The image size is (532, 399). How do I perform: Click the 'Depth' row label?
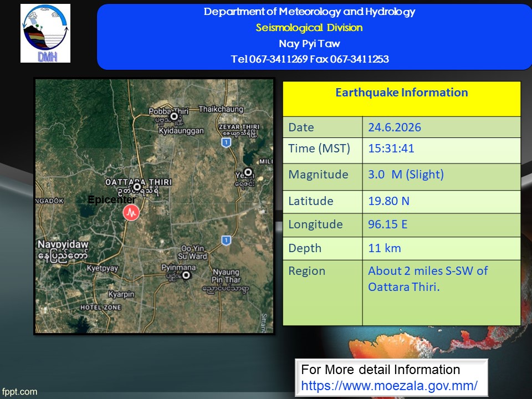305,248
